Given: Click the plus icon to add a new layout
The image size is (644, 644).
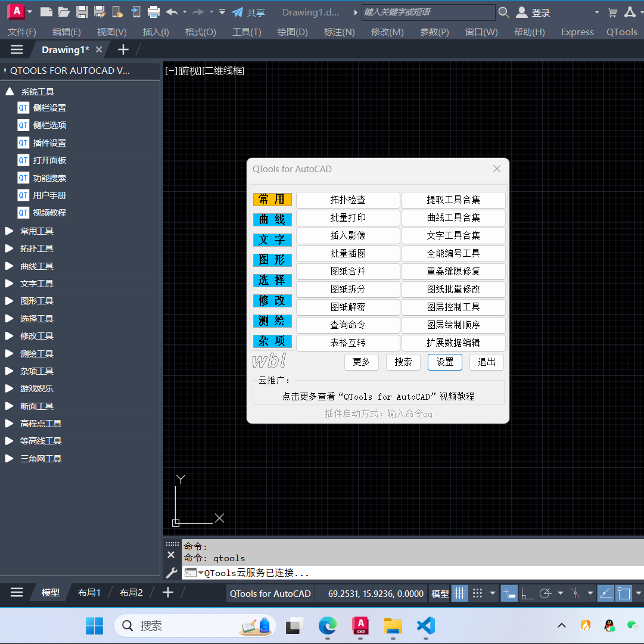Looking at the screenshot, I should click(168, 592).
